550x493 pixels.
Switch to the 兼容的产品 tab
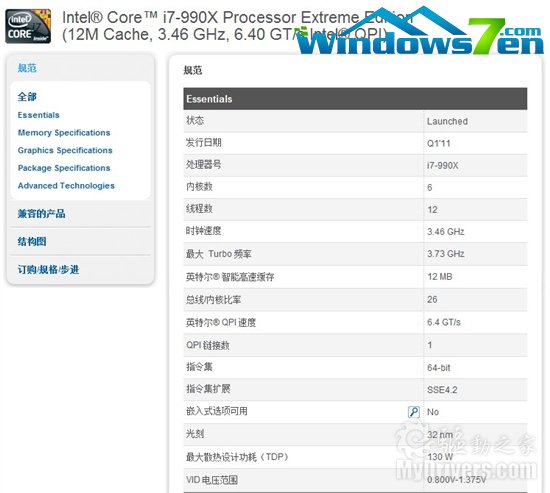pos(41,213)
